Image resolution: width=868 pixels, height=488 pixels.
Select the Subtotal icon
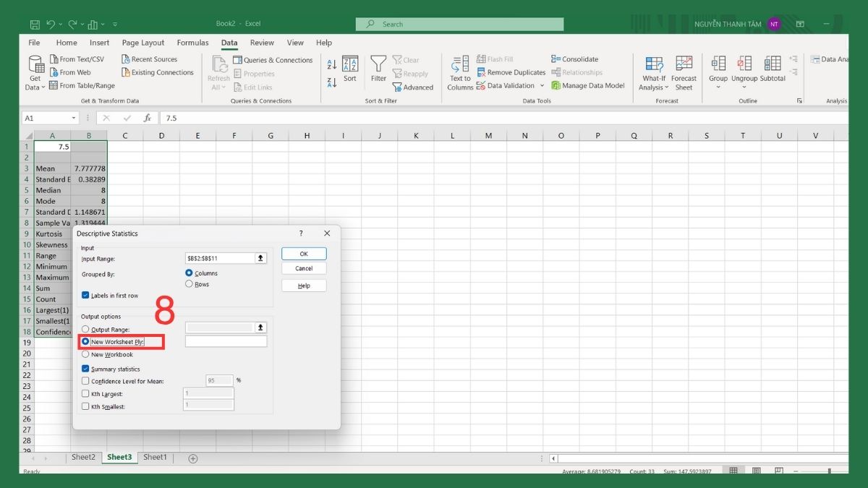click(772, 70)
